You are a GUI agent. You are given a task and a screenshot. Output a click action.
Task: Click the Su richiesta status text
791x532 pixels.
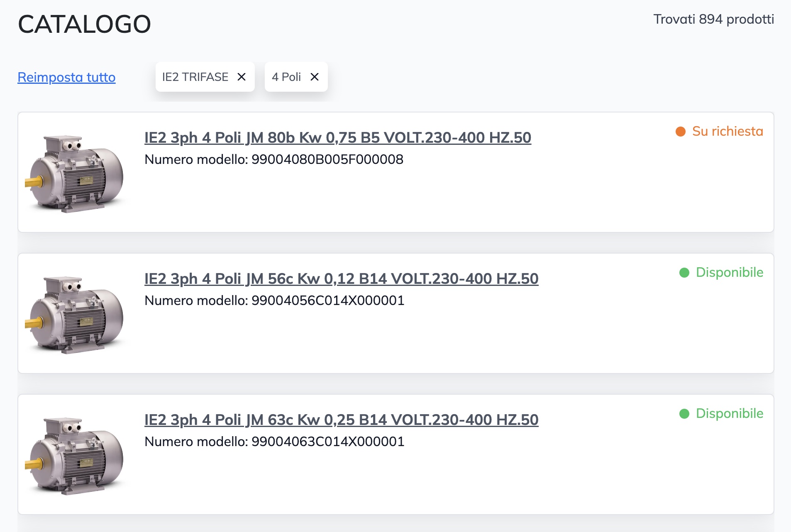(728, 132)
